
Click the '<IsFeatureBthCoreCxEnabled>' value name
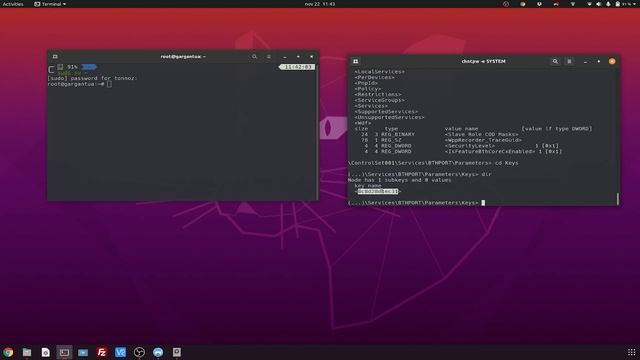tap(490, 151)
